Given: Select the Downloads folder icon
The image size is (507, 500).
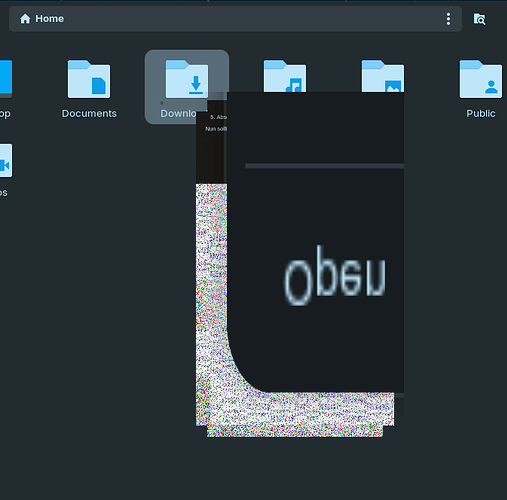Looking at the screenshot, I should 187,79.
